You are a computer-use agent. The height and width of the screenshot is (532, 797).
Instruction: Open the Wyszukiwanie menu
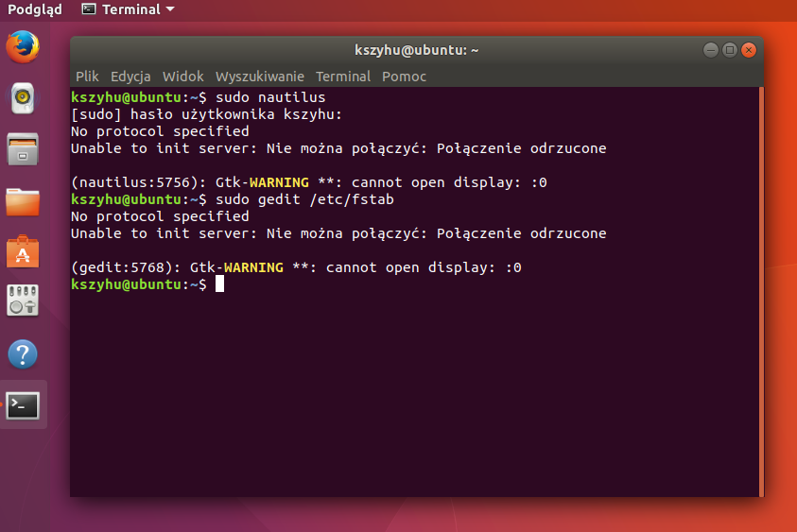260,77
